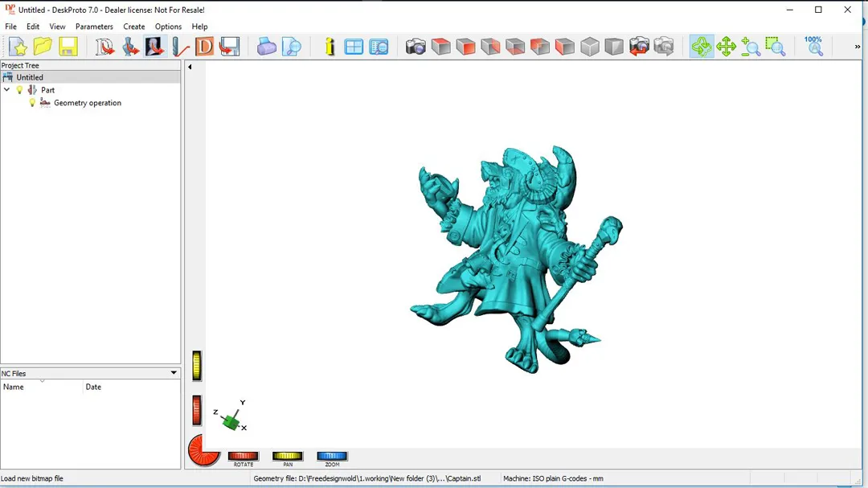Click the yellow information icon
This screenshot has height=488, width=868.
point(330,47)
